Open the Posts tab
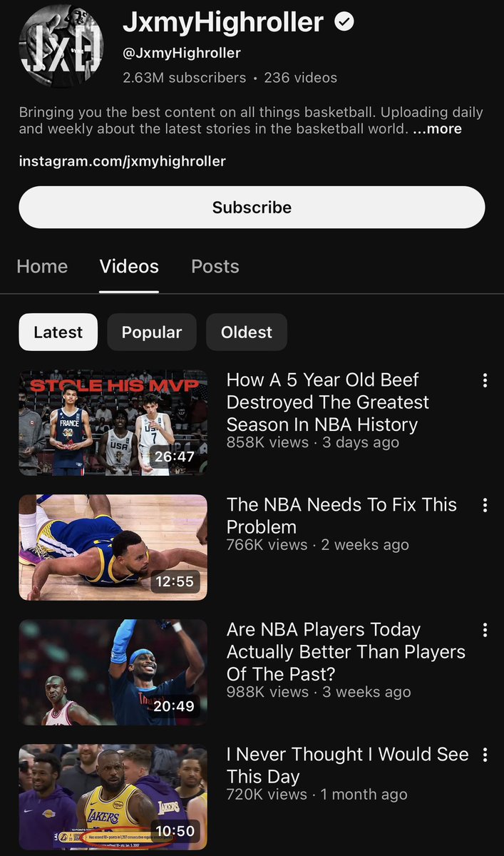The width and height of the screenshot is (504, 856). 215,267
